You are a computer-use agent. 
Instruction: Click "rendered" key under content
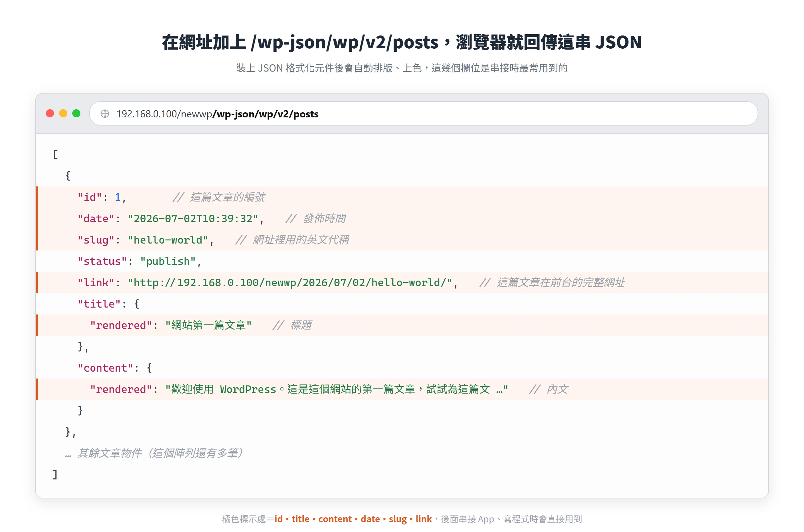(x=121, y=389)
